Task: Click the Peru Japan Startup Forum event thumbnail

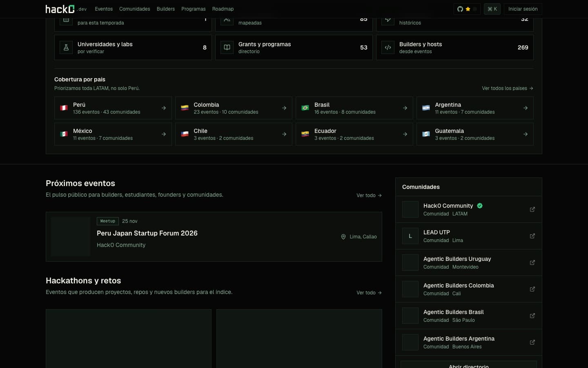Action: (x=71, y=237)
